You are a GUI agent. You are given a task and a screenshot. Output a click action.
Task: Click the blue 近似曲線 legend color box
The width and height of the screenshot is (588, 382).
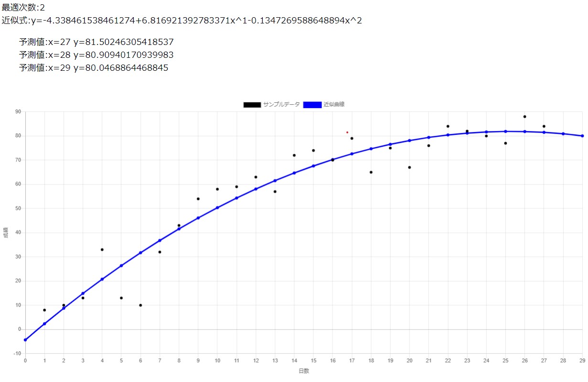click(x=312, y=105)
